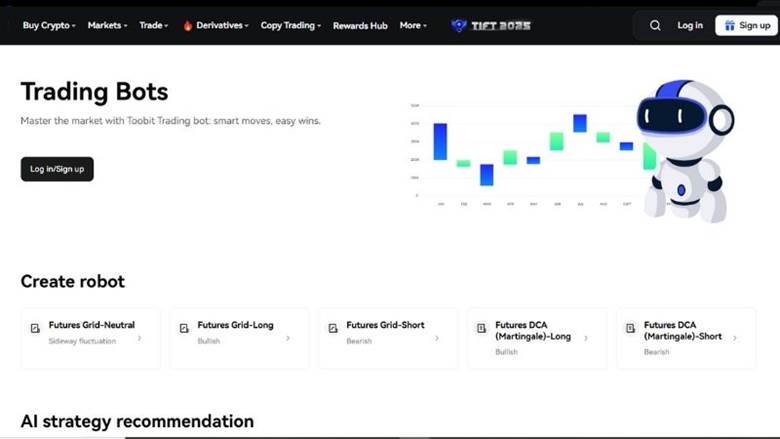Click the Trading Bots heading
Image resolution: width=780 pixels, height=439 pixels.
pos(95,92)
